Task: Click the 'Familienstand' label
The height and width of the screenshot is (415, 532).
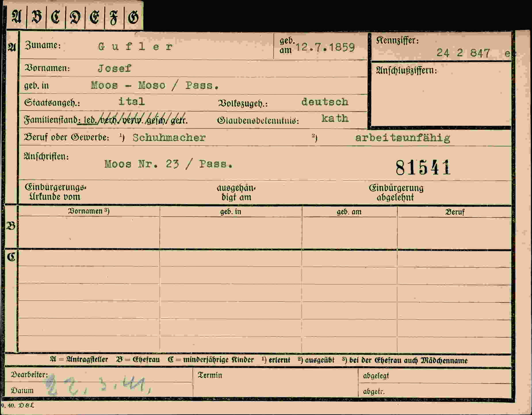Action: click(x=51, y=120)
